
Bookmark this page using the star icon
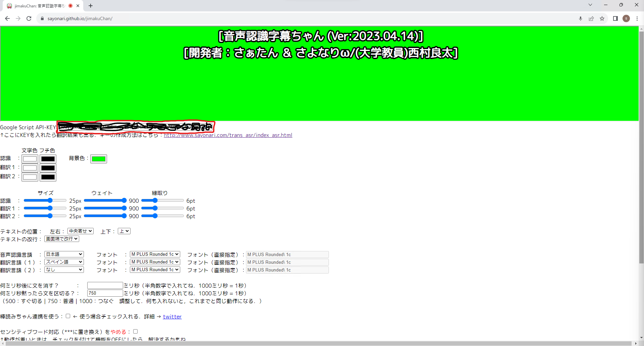[602, 18]
